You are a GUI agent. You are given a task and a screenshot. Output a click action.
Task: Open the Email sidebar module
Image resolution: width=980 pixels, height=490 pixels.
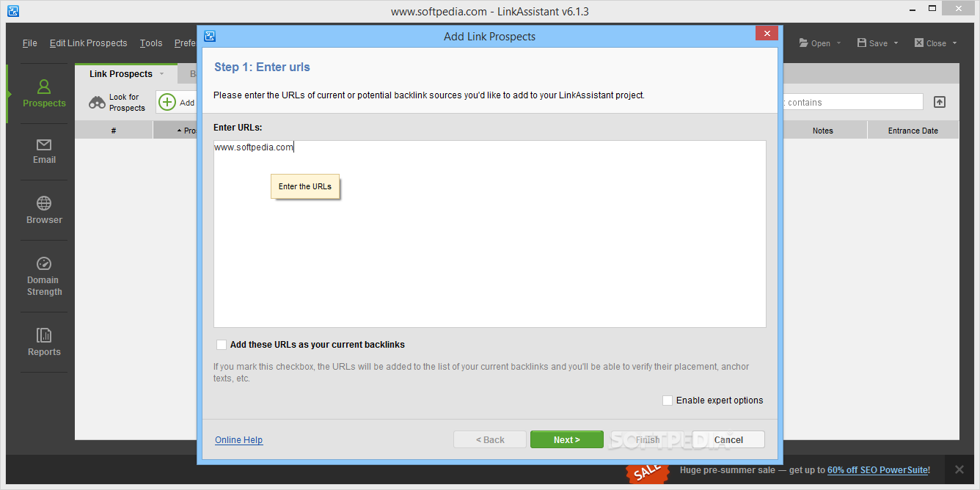pos(44,151)
